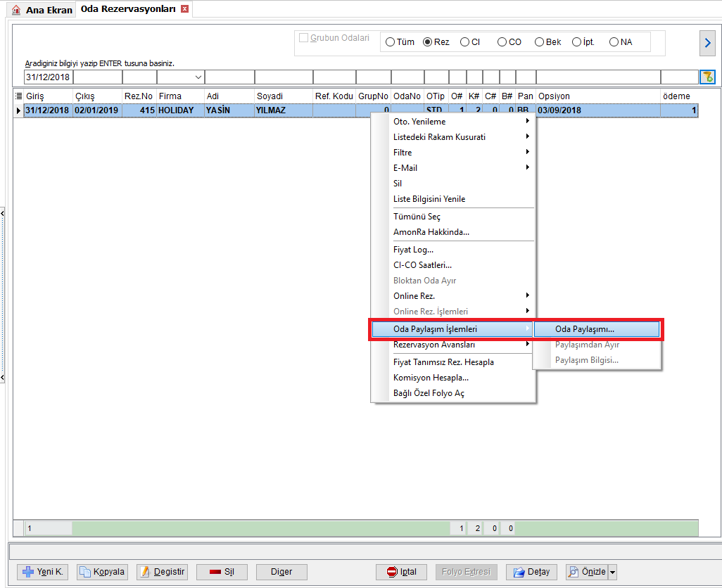Select the Tüm radio button

390,42
